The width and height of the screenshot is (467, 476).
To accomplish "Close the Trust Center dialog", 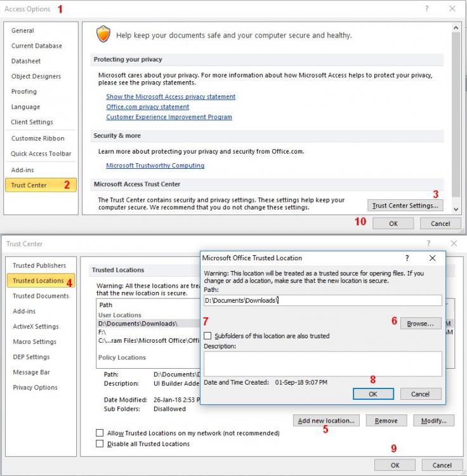I will click(454, 244).
